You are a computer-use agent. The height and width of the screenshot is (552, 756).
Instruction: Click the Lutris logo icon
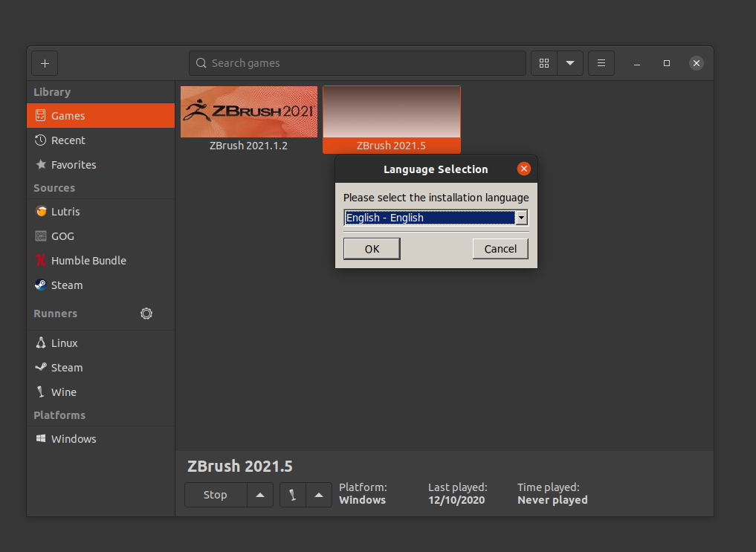41,212
